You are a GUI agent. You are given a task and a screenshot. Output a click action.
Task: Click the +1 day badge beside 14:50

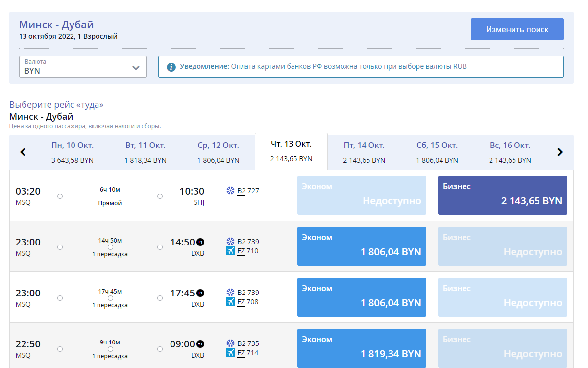200,242
